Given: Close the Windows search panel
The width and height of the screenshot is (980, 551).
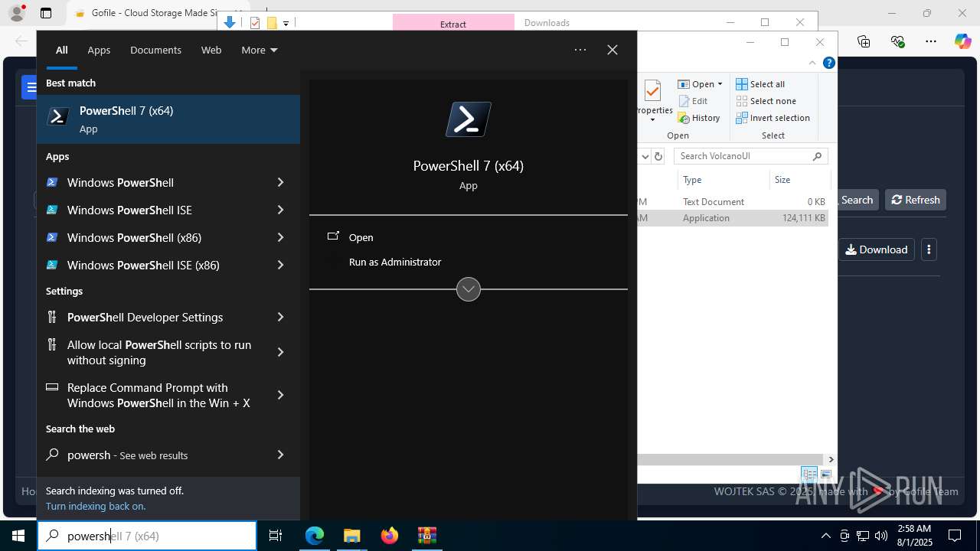Looking at the screenshot, I should coord(612,50).
